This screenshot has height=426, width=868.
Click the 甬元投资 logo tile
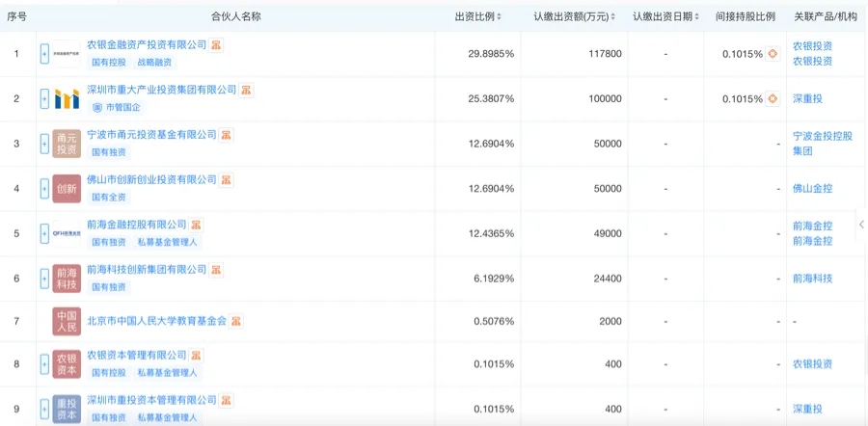tap(67, 144)
